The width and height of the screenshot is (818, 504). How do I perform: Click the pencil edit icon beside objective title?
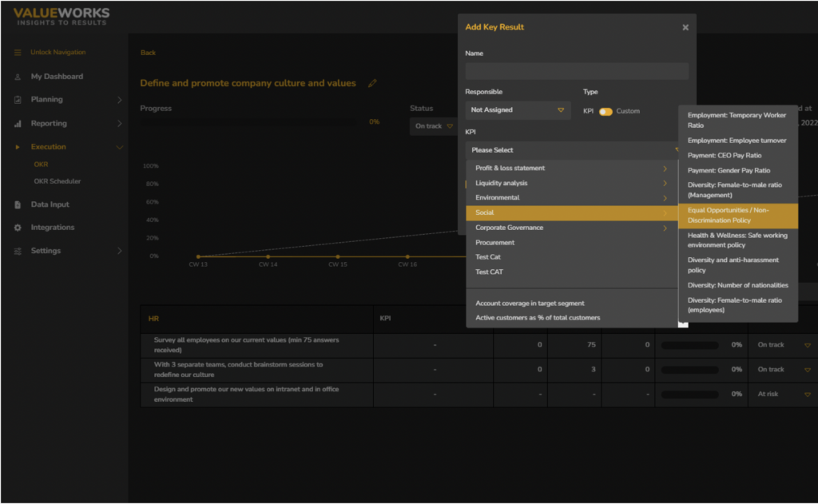click(372, 83)
